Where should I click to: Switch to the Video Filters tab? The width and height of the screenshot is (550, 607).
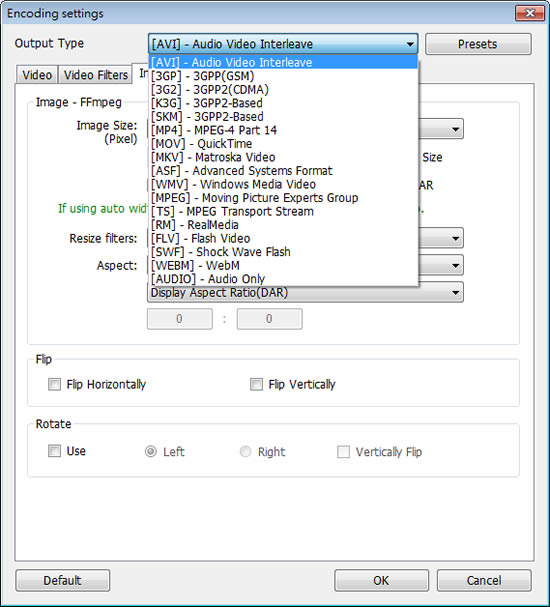click(96, 75)
